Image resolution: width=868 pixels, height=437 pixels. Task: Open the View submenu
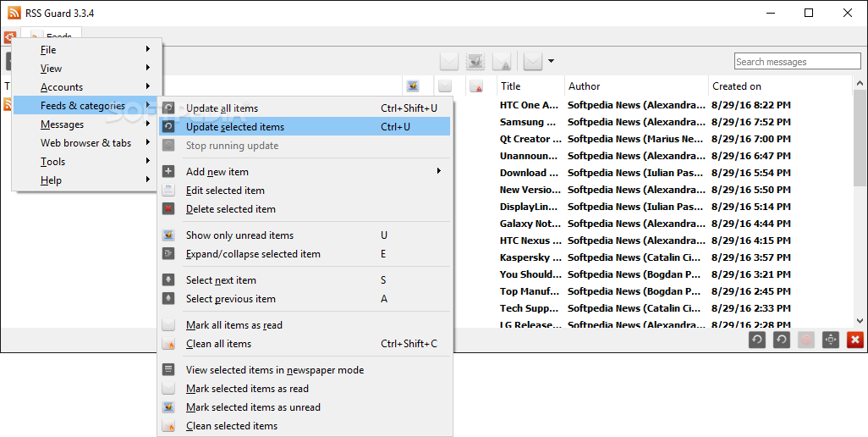[87, 68]
